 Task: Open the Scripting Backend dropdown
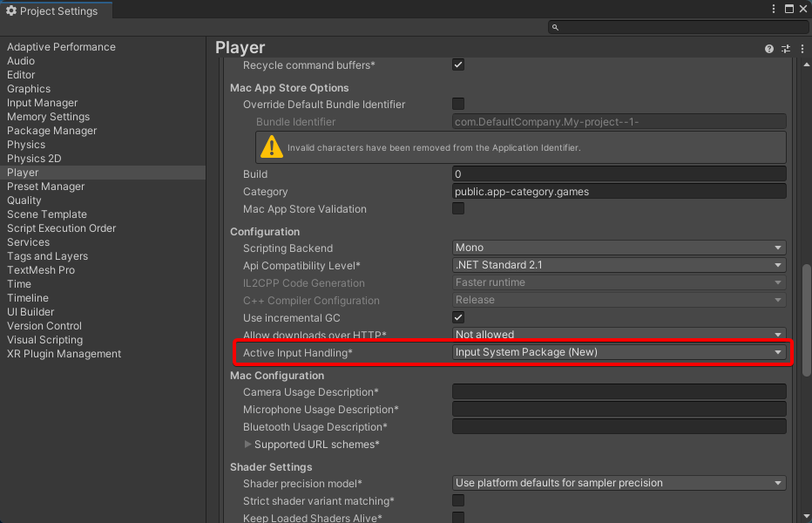(619, 248)
